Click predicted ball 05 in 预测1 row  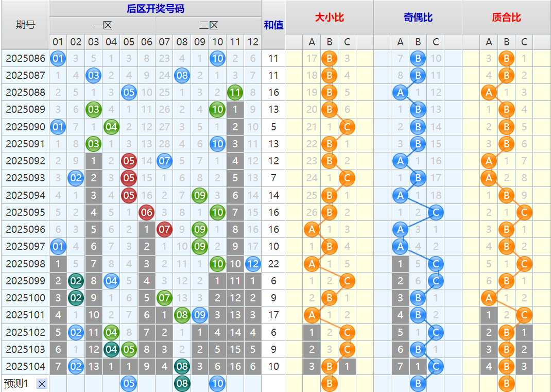coord(129,383)
